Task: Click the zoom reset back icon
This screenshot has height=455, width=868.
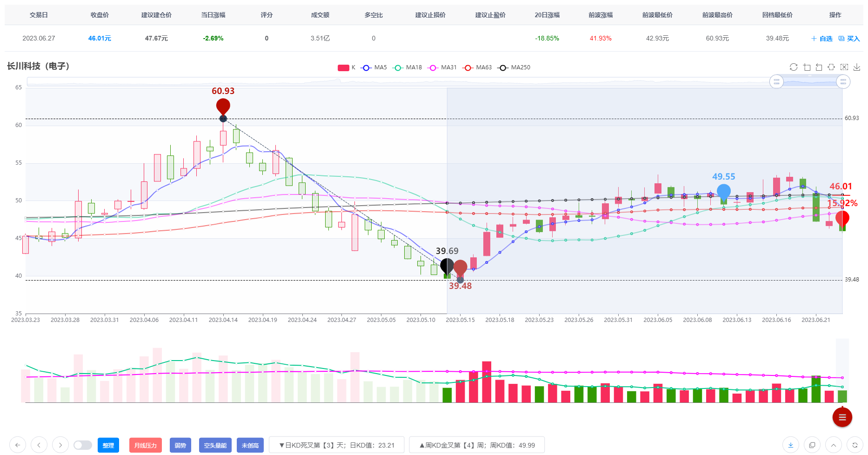Action: tap(819, 67)
